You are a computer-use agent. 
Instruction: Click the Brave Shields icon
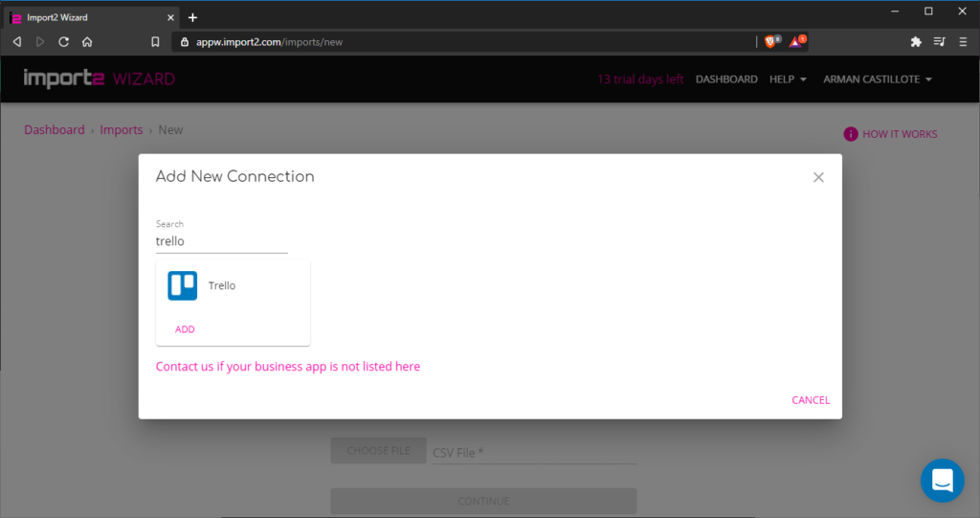770,41
